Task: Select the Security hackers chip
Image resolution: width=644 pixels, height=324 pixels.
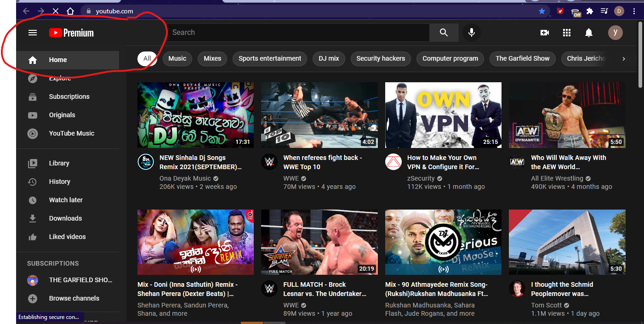Action: click(x=381, y=58)
